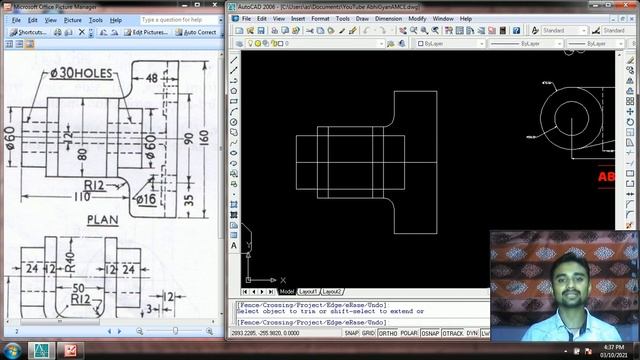Open the Dimension menu in AutoCAD
The image size is (640, 360).
[x=388, y=19]
